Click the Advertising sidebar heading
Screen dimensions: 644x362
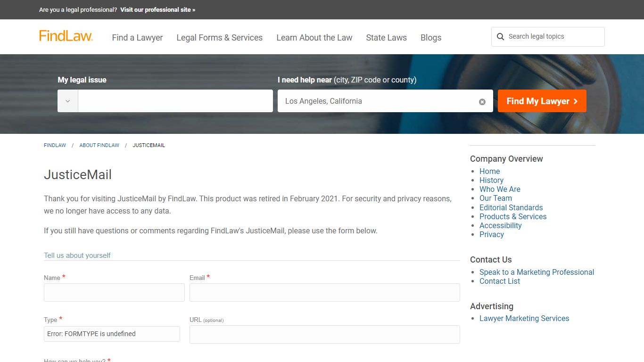point(492,306)
